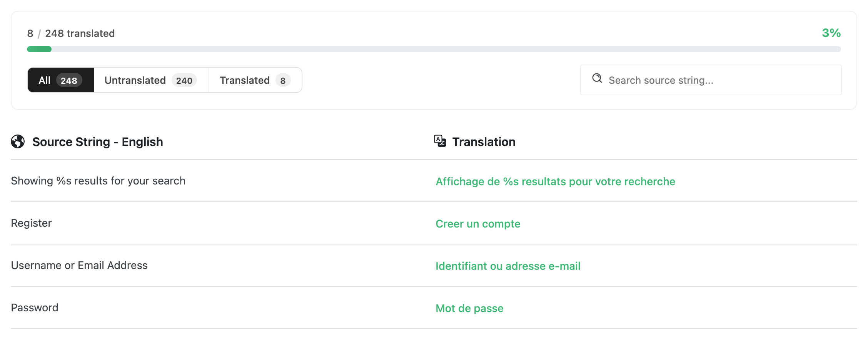The height and width of the screenshot is (339, 868).
Task: Open 'Identifiant ou adresse e-mail' translation
Action: click(x=508, y=266)
